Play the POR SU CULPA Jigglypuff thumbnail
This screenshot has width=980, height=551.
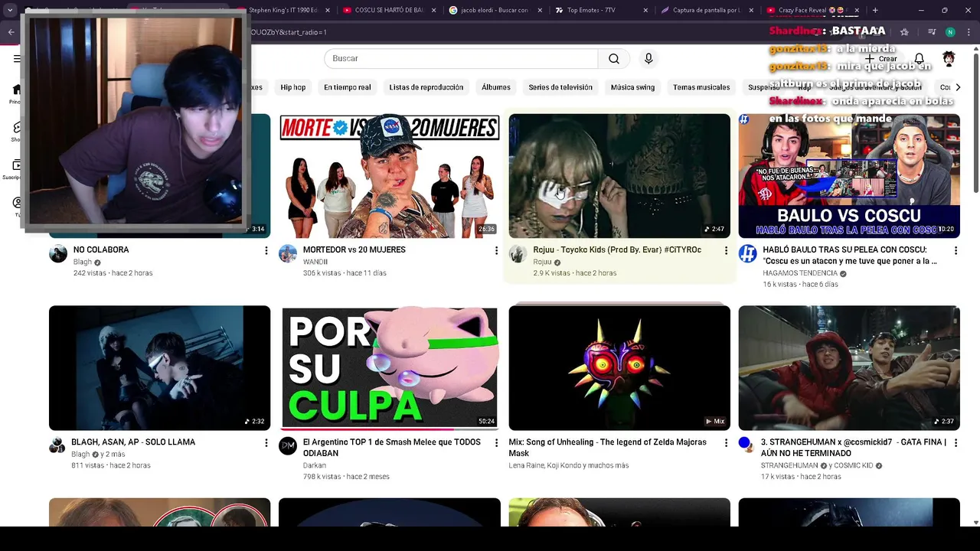tap(390, 368)
